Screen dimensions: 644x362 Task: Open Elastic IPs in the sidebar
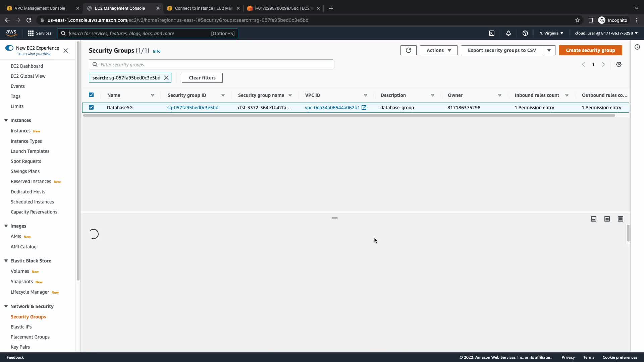[x=21, y=327]
